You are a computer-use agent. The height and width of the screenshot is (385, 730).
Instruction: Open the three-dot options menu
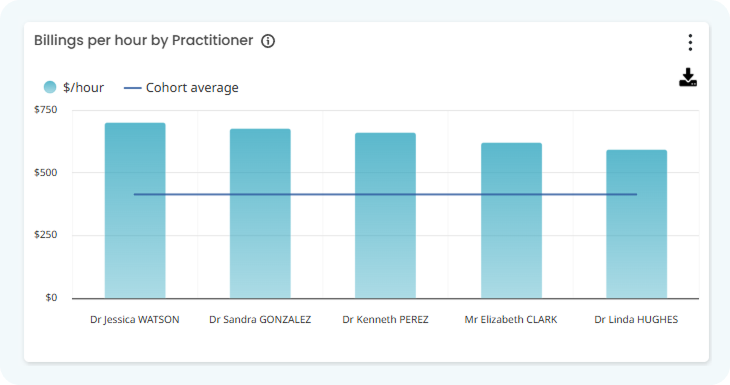click(x=690, y=42)
